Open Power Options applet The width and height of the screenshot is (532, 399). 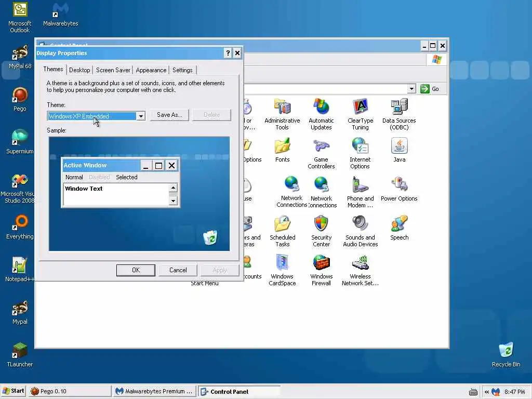coord(399,189)
